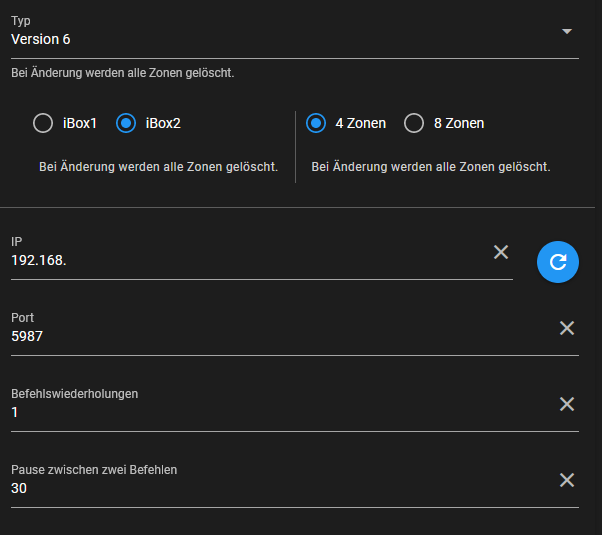Click the Version 6 type selector

click(295, 35)
